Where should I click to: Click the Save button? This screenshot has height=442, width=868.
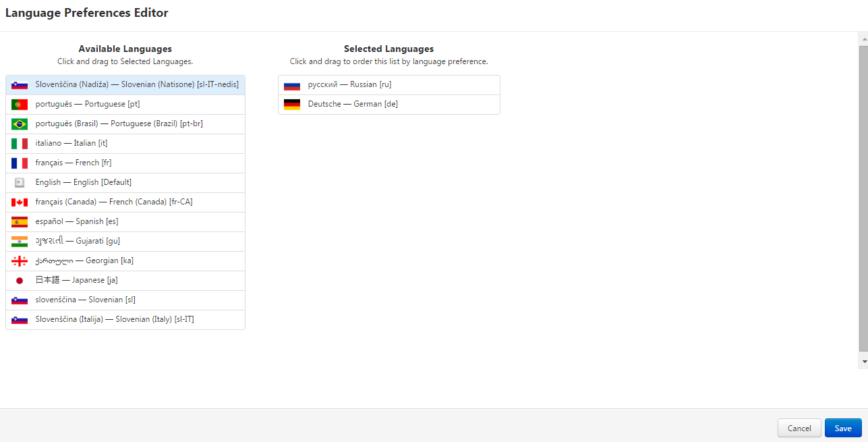coord(842,428)
